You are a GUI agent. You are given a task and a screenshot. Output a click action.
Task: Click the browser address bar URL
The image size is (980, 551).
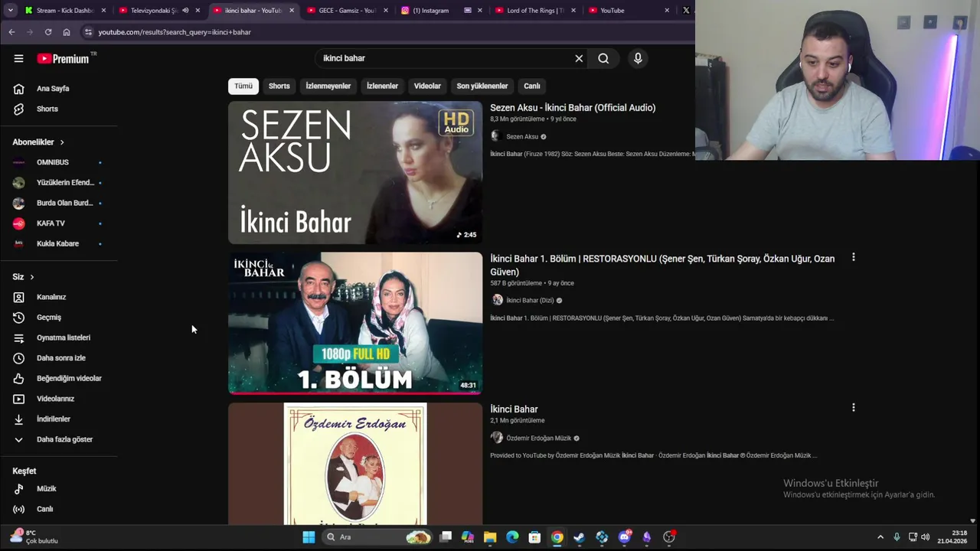(x=175, y=32)
